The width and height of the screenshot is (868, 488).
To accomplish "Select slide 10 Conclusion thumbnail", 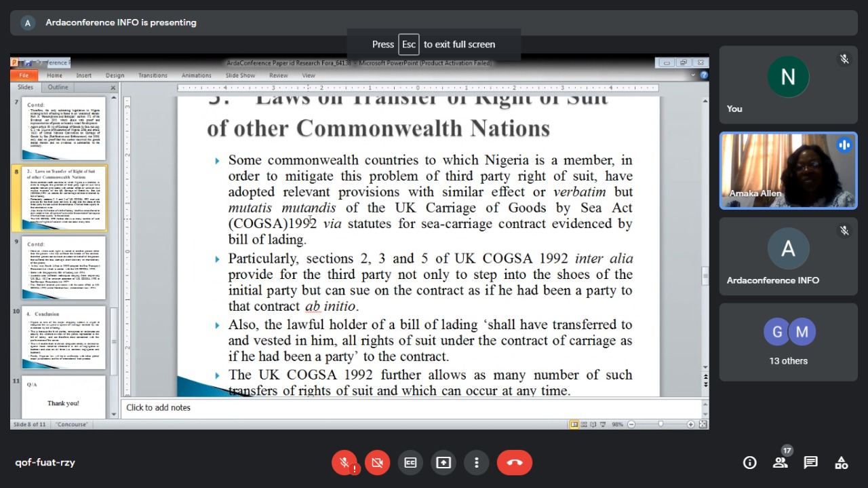I will point(64,338).
